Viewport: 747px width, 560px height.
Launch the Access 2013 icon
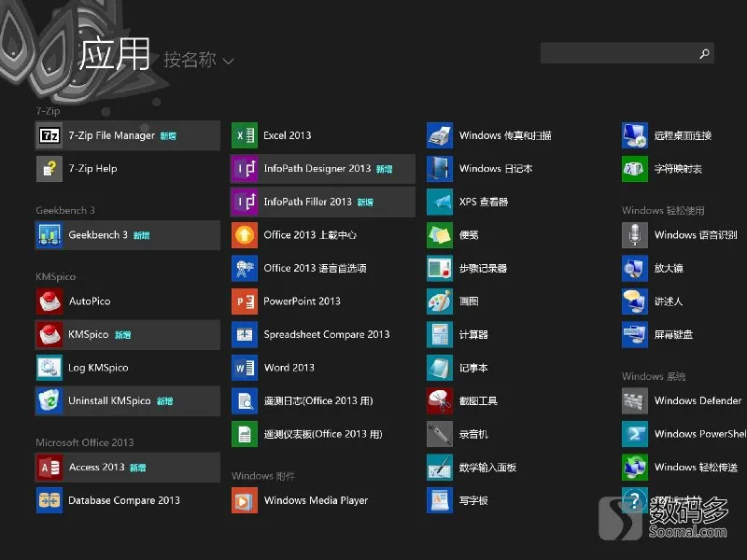click(x=49, y=468)
